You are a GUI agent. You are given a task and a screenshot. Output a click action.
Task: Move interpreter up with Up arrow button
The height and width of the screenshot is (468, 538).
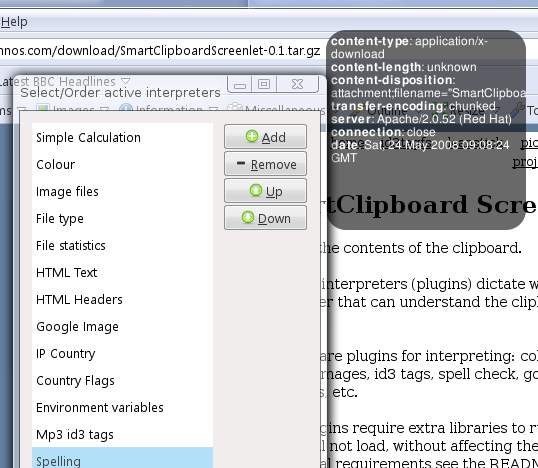[265, 191]
